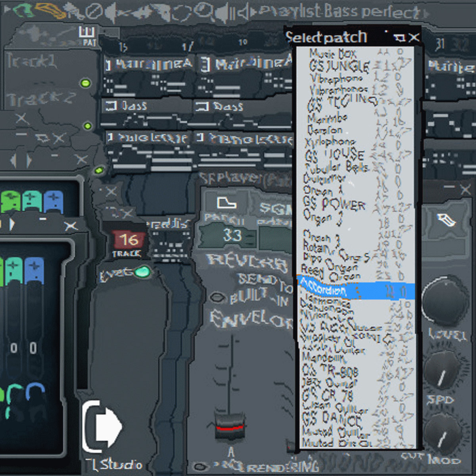Choose the GS TR-808 patch entry
This screenshot has height=476, width=476.
tap(330, 371)
